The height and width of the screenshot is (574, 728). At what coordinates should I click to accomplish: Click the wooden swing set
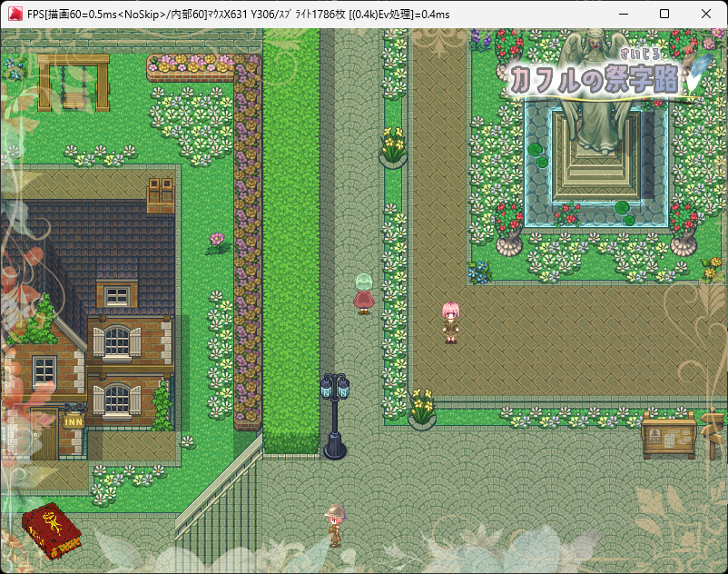(74, 83)
